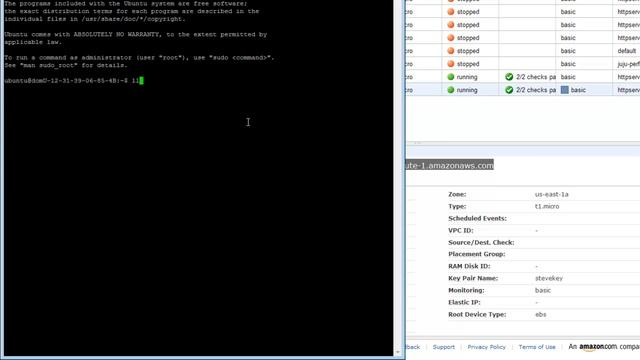Screen dimensions: 640x360
Task: Click the "Scheduled Events:" label
Action: 477,218
